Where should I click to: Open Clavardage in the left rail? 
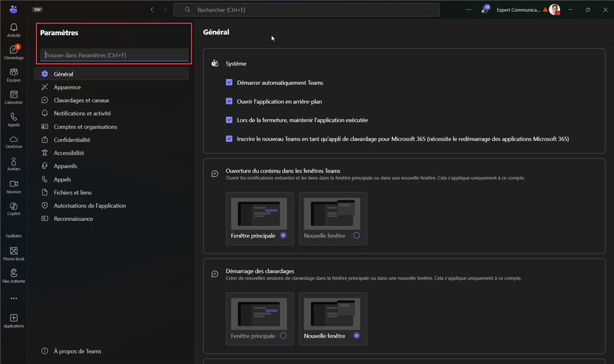[14, 52]
